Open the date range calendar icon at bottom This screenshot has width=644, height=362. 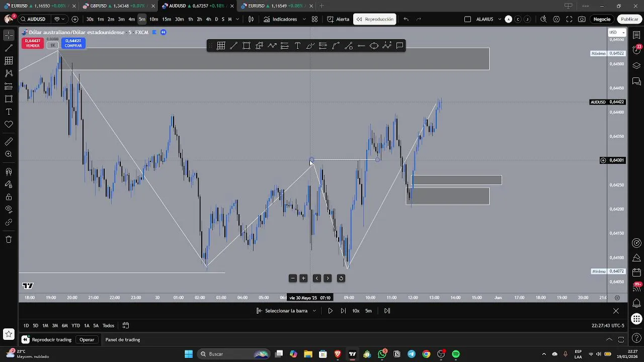126,325
